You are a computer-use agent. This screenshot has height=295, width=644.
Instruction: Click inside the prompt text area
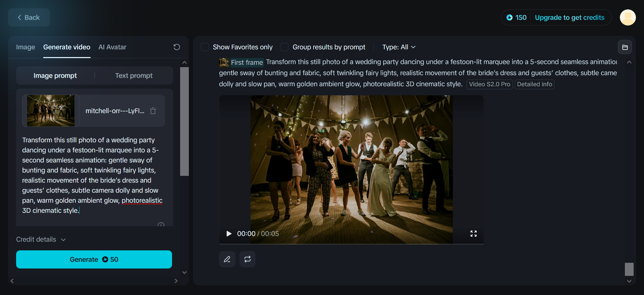click(92, 175)
